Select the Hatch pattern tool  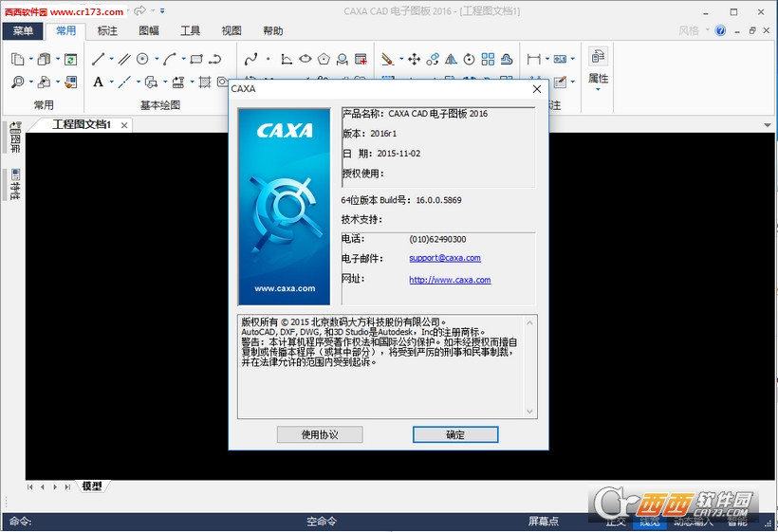[204, 82]
